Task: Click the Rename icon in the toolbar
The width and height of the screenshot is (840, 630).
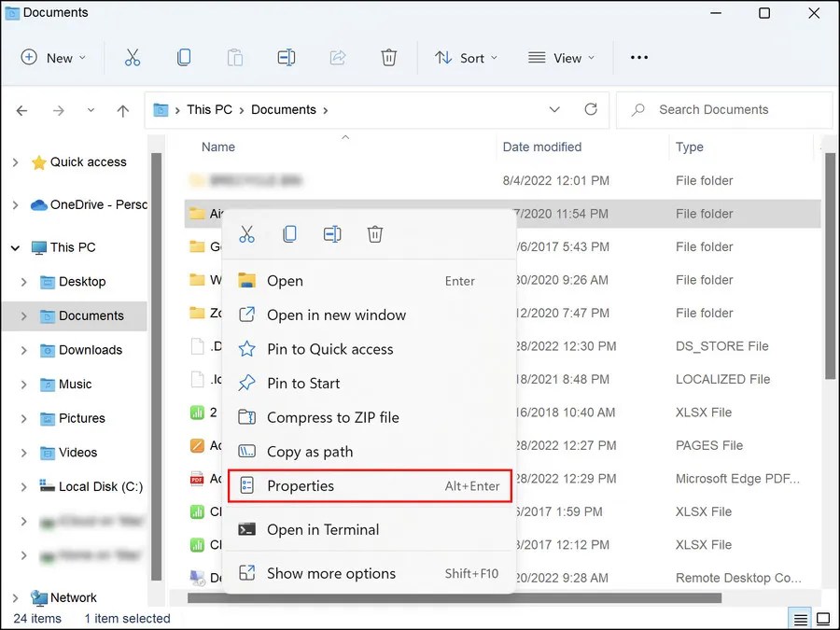Action: pos(286,57)
